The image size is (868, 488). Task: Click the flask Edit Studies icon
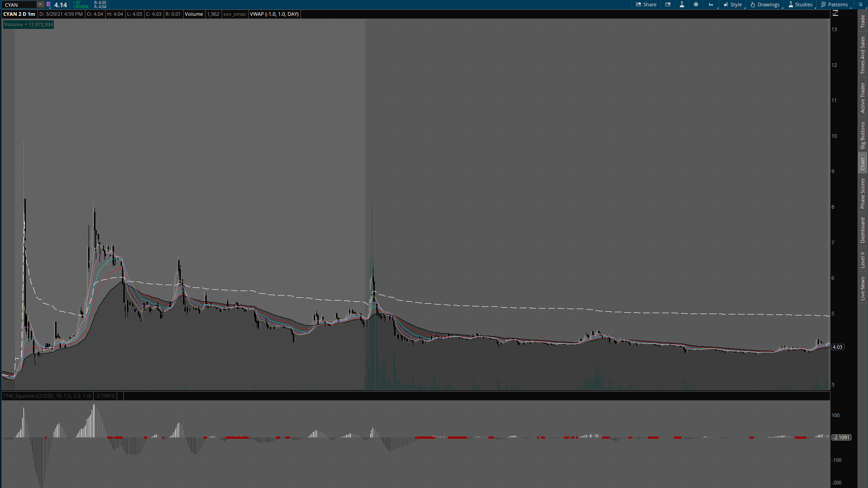(682, 5)
